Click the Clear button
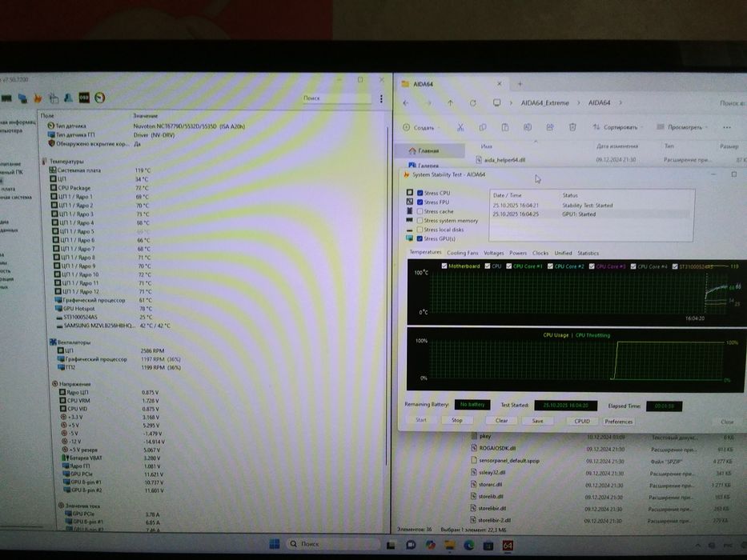 click(502, 421)
